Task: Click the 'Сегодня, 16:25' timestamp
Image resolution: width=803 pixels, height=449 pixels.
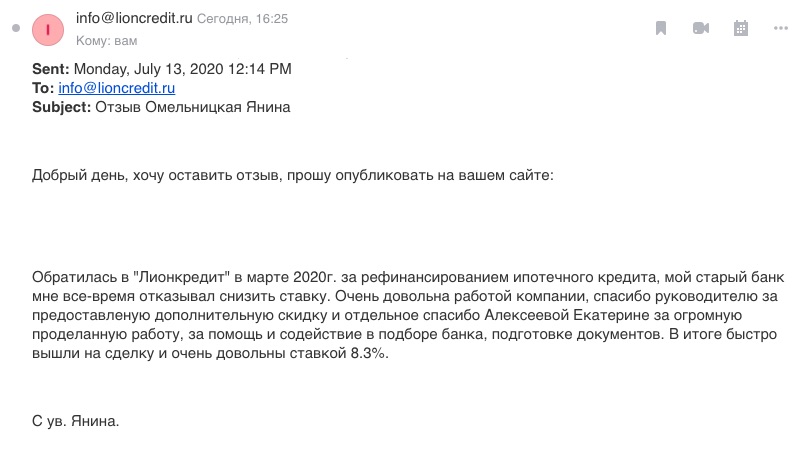Action: pyautogui.click(x=242, y=19)
